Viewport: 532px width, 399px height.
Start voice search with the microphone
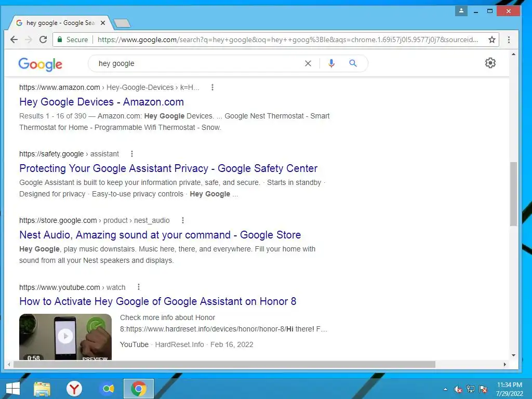point(331,63)
